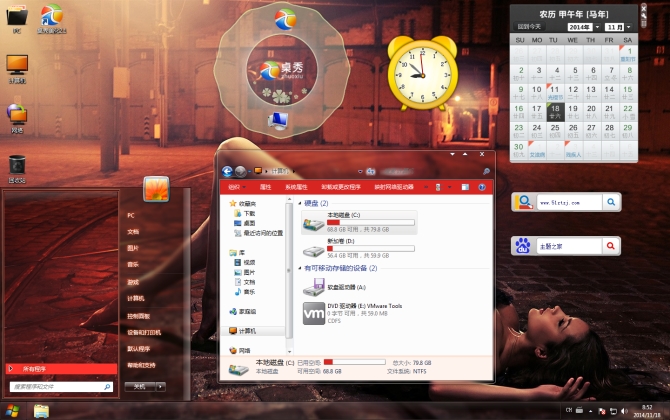670x420 pixels.
Task: Open Devices and Printers from Start menu
Action: [x=144, y=332]
